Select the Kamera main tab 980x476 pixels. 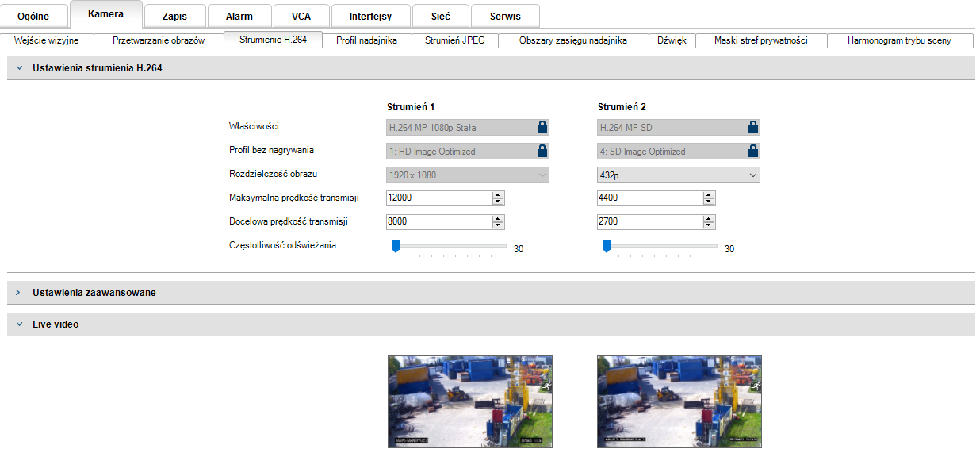(x=106, y=14)
